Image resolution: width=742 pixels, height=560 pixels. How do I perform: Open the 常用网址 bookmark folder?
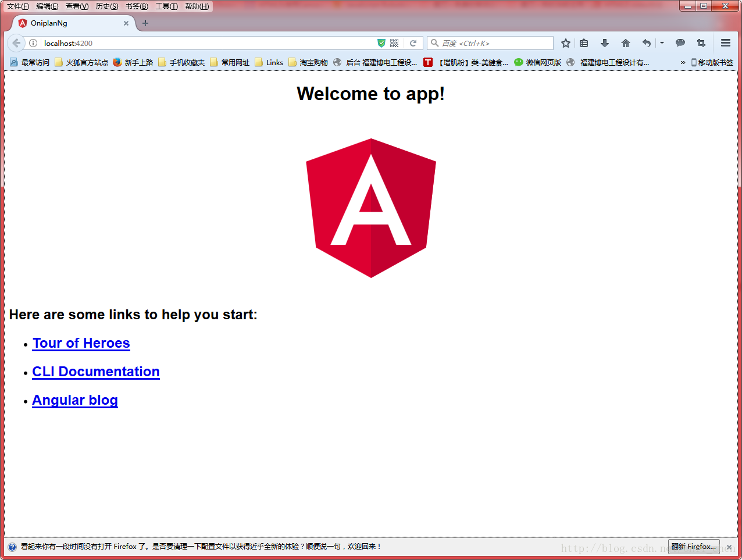[230, 62]
